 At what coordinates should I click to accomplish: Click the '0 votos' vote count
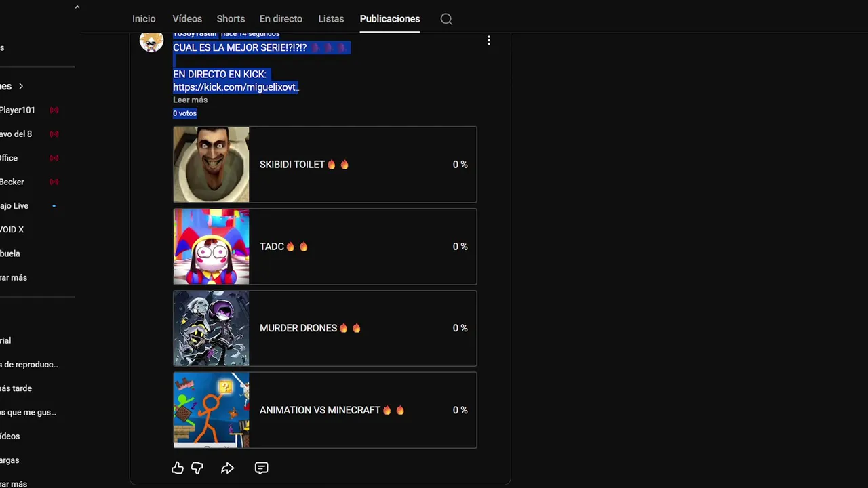pyautogui.click(x=184, y=113)
